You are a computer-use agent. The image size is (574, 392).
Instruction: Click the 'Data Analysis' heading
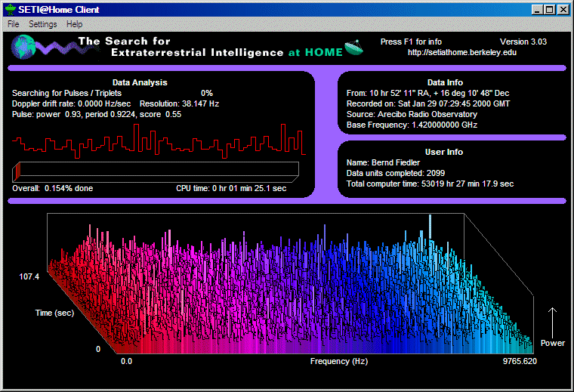(140, 83)
